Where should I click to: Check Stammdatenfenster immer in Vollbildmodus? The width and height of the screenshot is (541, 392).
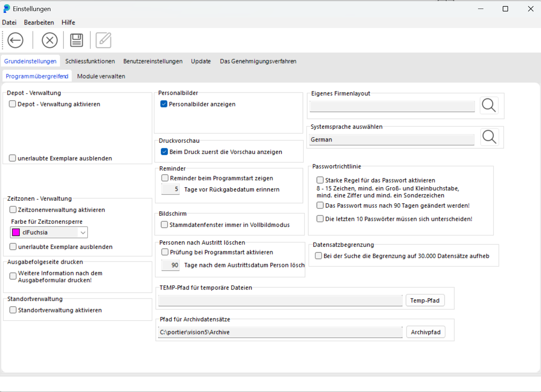[x=164, y=225]
